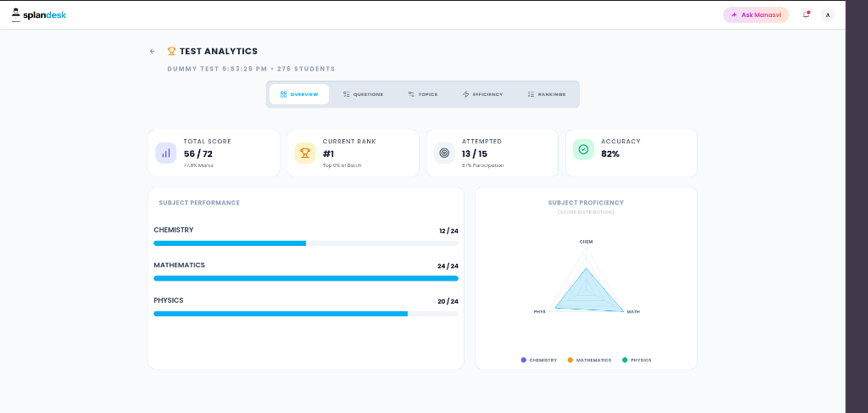Click the Top 0% of Batch text
This screenshot has width=868, height=413.
[x=342, y=165]
